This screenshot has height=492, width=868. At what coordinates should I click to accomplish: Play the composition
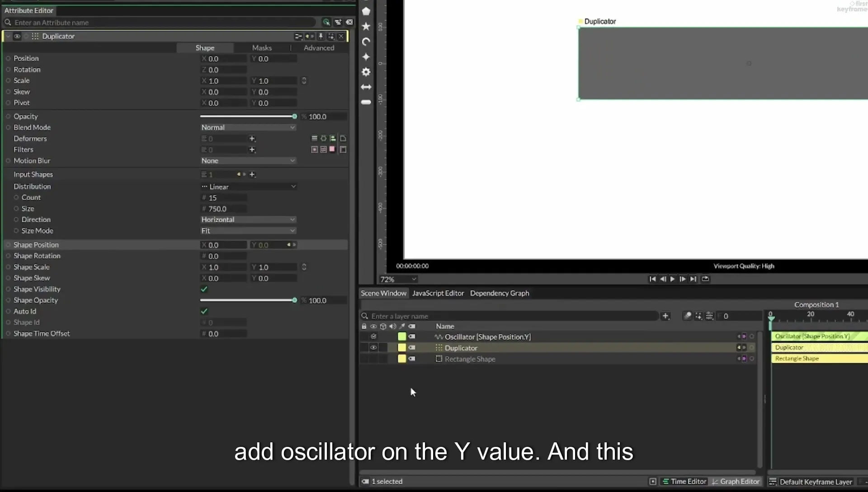pos(673,279)
